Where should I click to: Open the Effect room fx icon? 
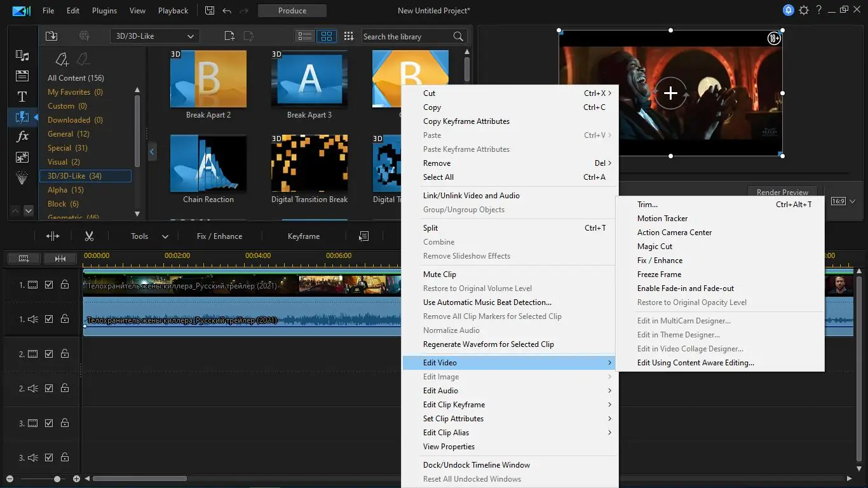point(22,137)
